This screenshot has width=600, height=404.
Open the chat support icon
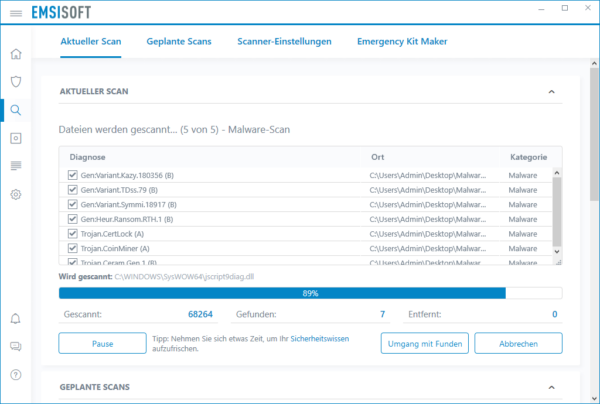(16, 347)
